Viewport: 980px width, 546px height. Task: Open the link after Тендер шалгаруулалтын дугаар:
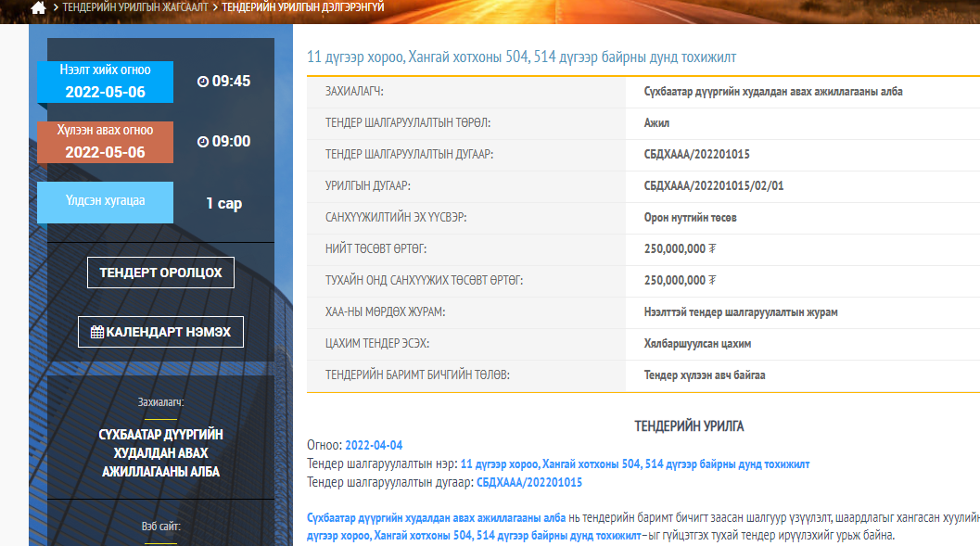click(529, 482)
